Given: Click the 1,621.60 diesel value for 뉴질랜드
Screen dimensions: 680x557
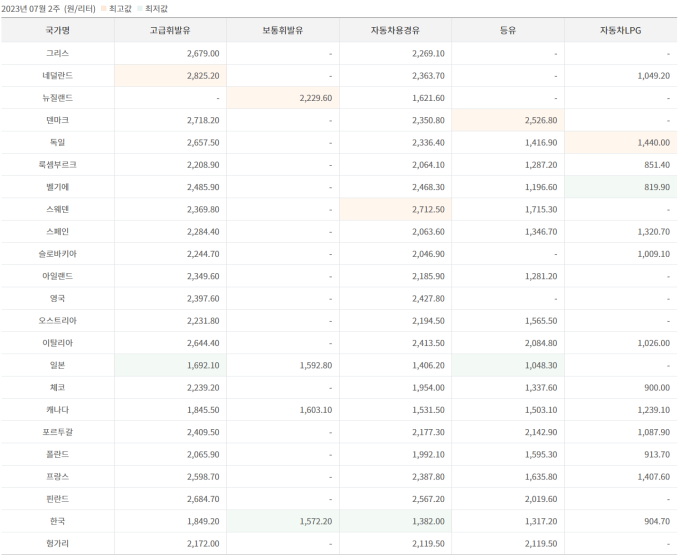Looking at the screenshot, I should 428,98.
